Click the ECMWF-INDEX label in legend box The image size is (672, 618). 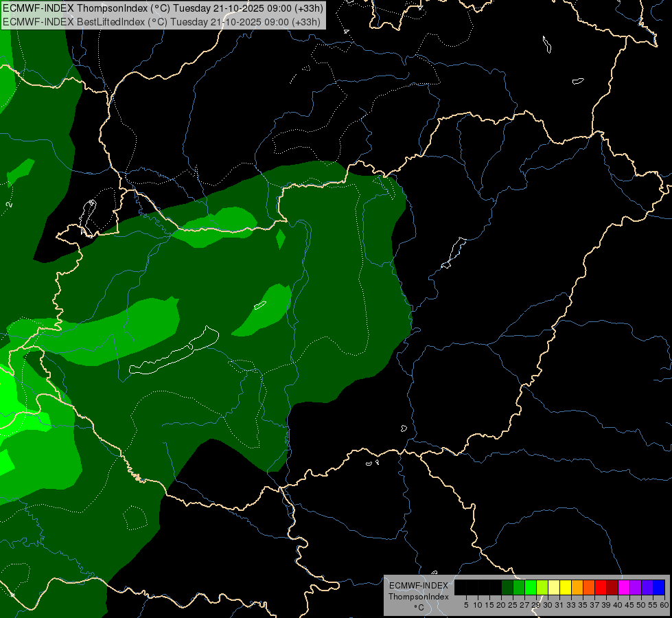[419, 586]
